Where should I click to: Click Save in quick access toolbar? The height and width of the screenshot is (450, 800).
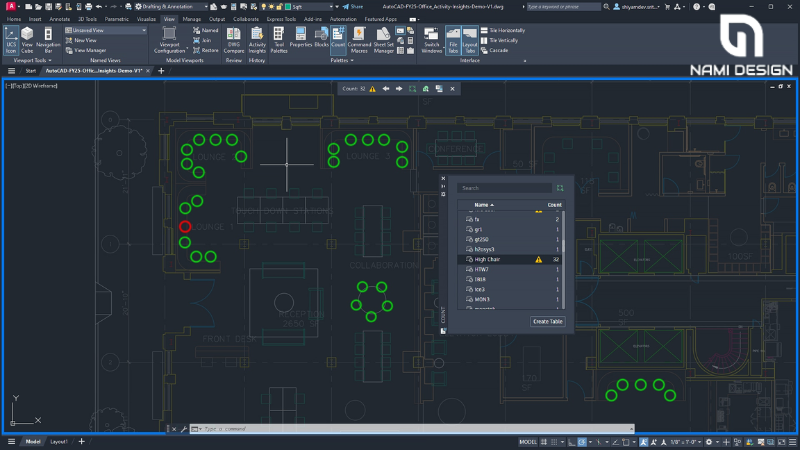point(48,7)
